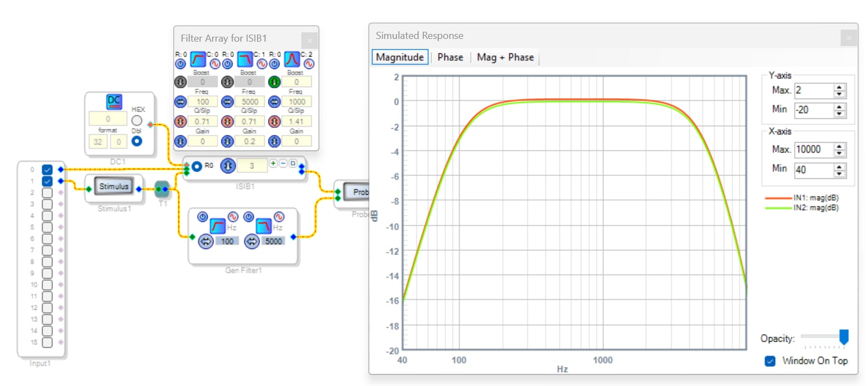Uncheck Input1 channel 0 checkbox
Image resolution: width=868 pixels, height=386 pixels.
click(47, 169)
